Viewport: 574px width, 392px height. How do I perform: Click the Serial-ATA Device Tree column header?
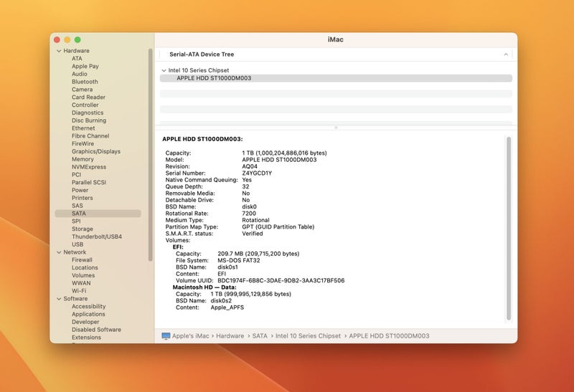(336, 54)
